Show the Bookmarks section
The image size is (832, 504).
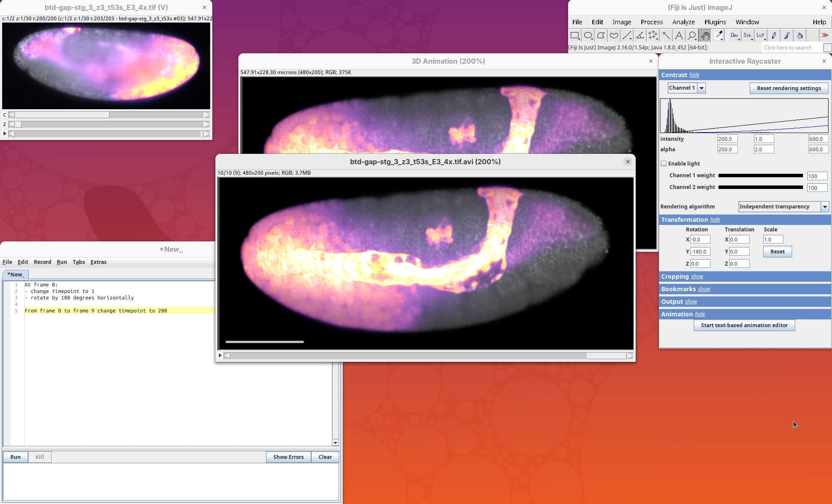coord(704,289)
